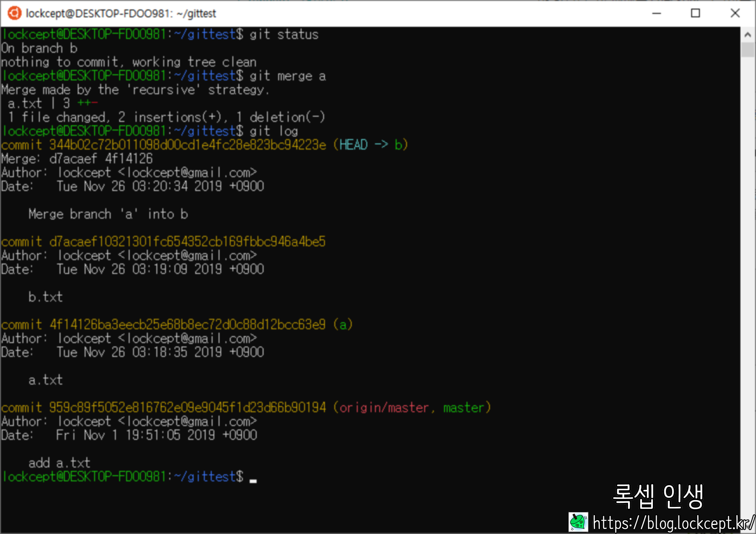Click the 'add a.txt' commit message
The height and width of the screenshot is (534, 756).
59,463
